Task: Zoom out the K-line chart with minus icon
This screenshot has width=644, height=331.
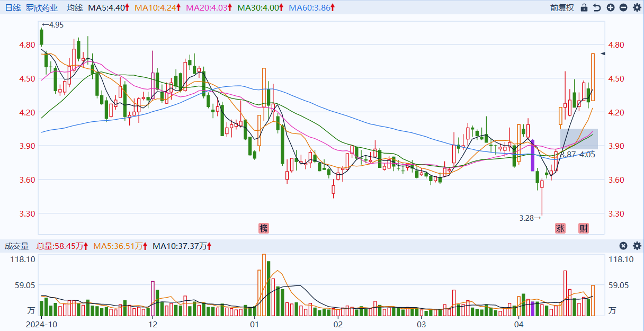Action: point(623,8)
